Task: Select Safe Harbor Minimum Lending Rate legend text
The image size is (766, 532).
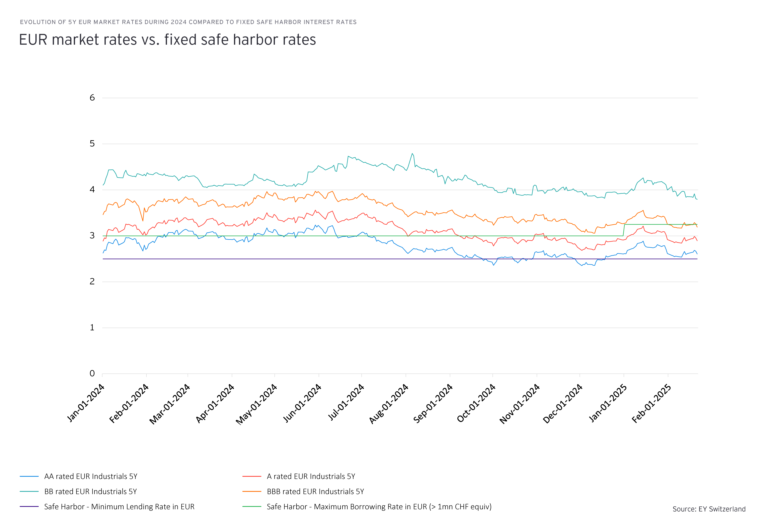Action: coord(119,507)
